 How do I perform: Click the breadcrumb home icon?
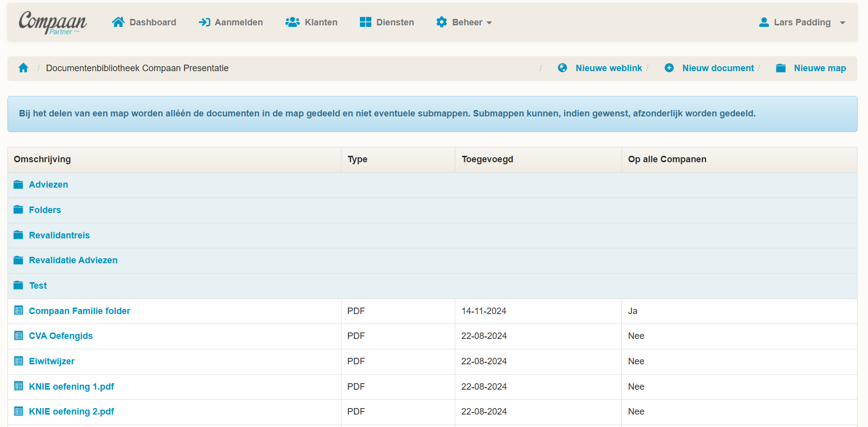coord(23,68)
